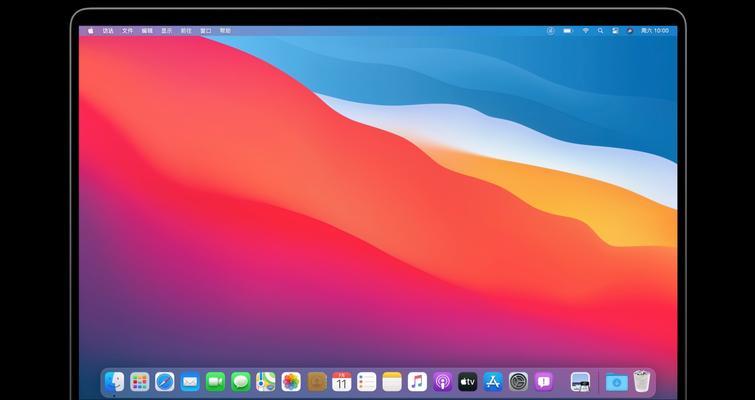Launch the Music app in the Dock
This screenshot has height=400, width=755.
point(417,382)
